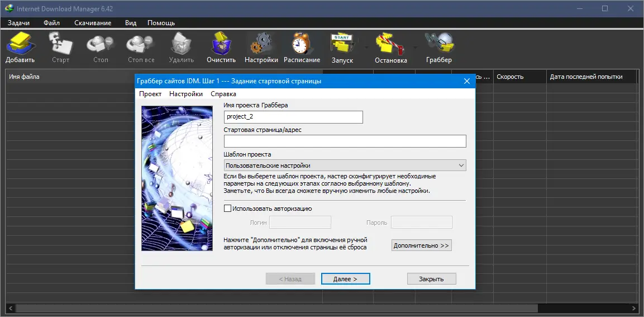Screen dimensions: 644x317
Task: Click the Стоп toolbar icon
Action: [101, 48]
